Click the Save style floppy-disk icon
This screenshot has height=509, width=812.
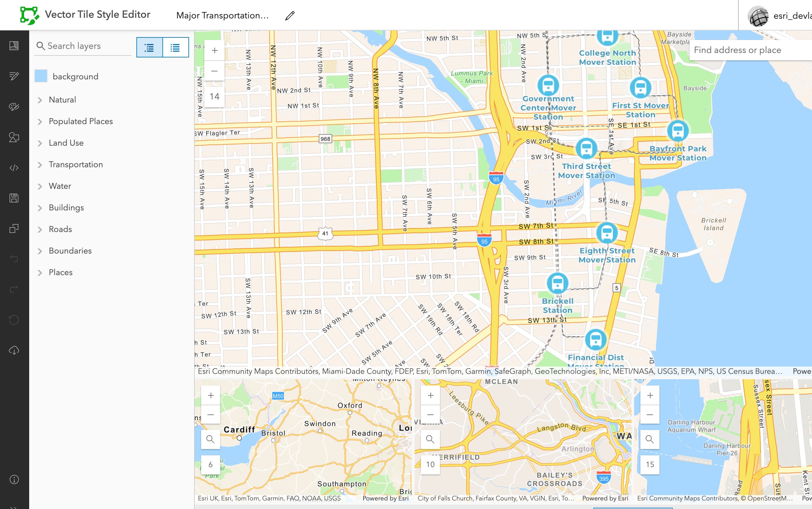14,198
